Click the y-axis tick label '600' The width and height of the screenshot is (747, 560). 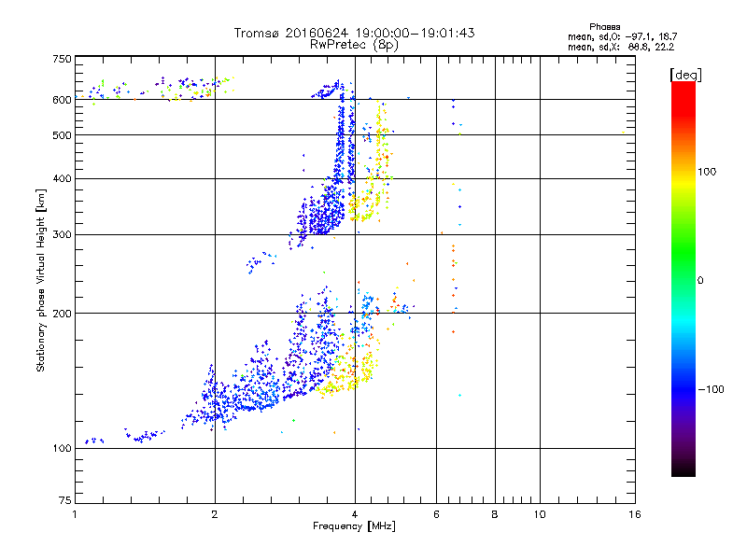[x=63, y=100]
